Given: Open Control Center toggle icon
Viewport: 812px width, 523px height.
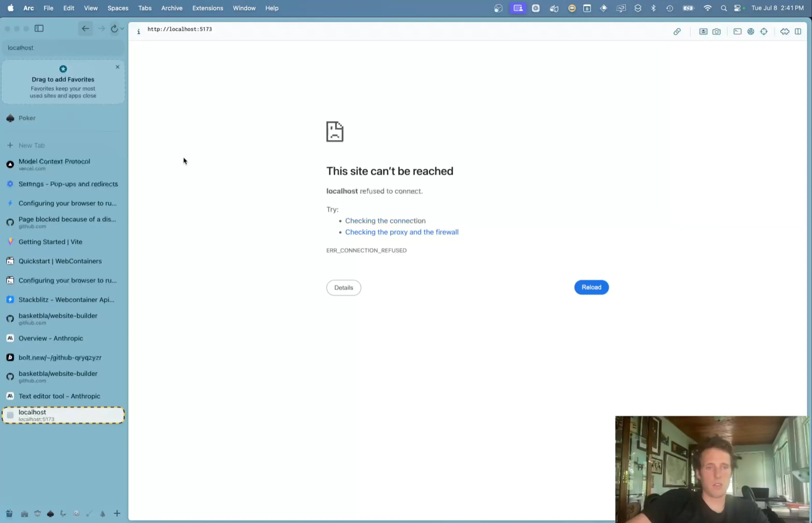Looking at the screenshot, I should (738, 8).
